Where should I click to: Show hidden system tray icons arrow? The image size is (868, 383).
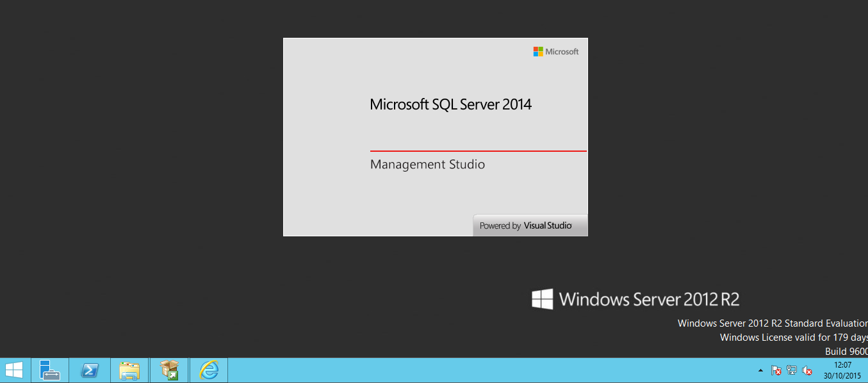coord(760,371)
